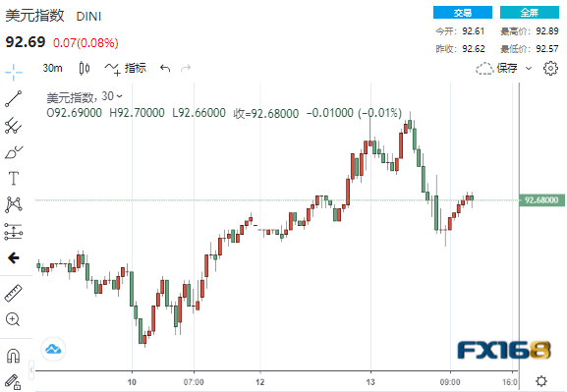Toggle lock all drawing tools

coord(13,382)
